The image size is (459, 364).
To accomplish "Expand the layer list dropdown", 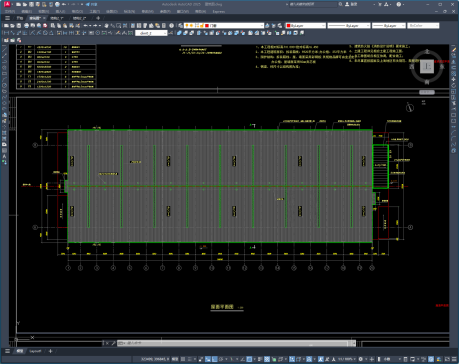I will (261, 26).
